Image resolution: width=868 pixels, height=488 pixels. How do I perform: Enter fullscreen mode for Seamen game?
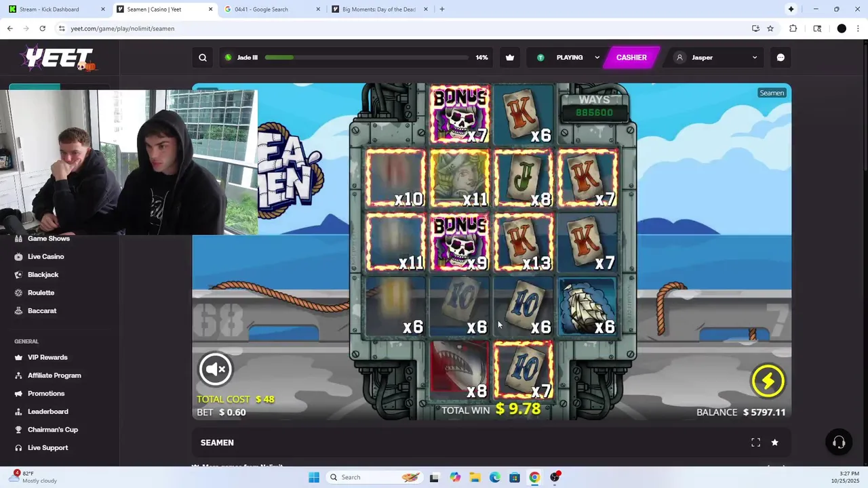755,443
